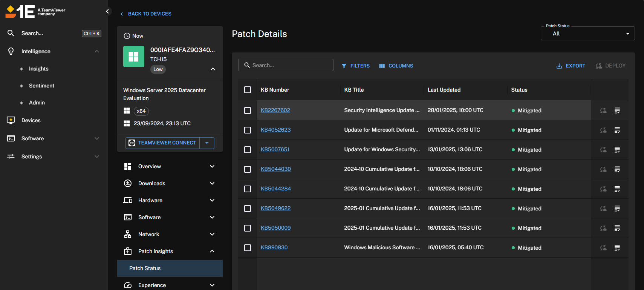Viewport: 644px width, 290px height.
Task: Open Devices in the left navigation
Action: [x=31, y=120]
